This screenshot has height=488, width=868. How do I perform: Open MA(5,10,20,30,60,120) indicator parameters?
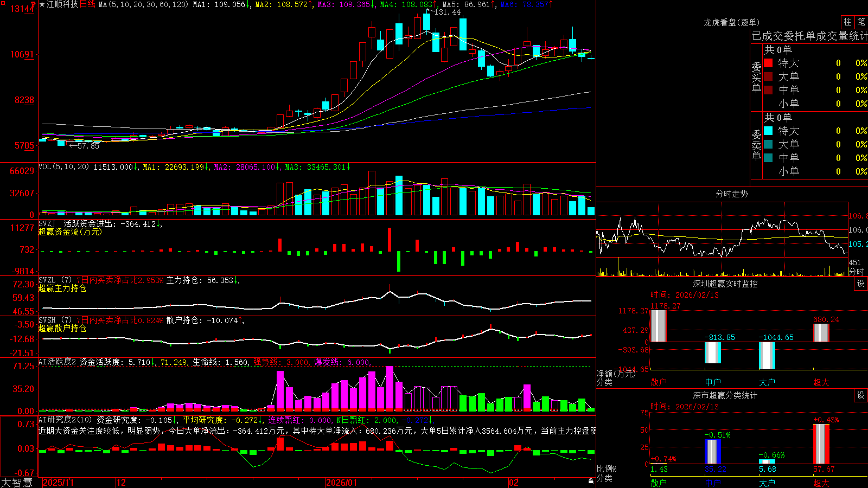coord(143,4)
